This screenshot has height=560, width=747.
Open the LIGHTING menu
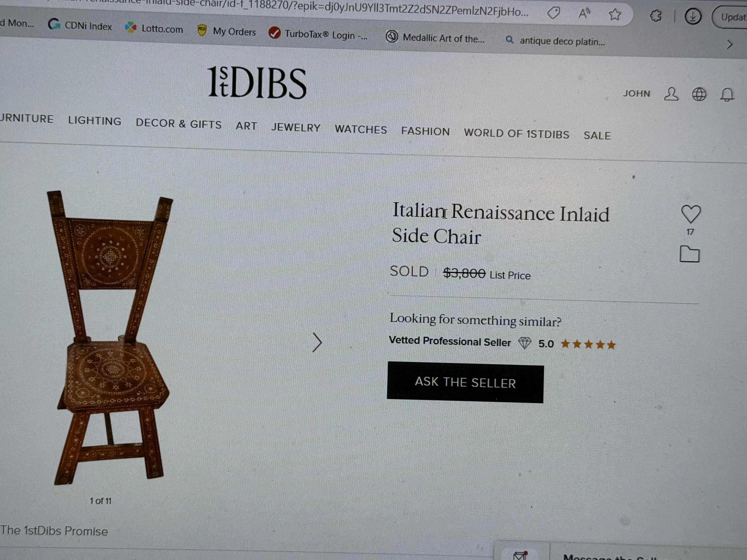tap(95, 120)
